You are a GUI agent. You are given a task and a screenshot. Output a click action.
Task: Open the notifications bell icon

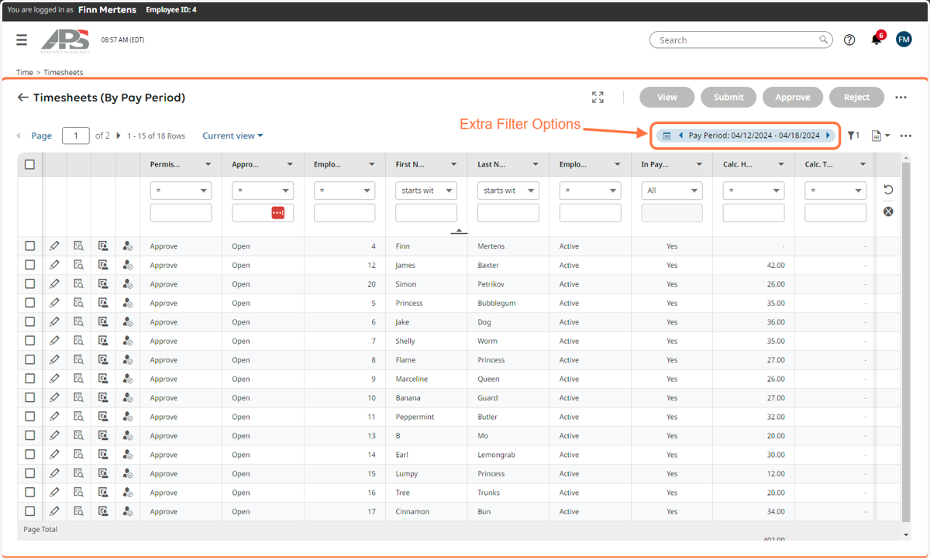877,40
